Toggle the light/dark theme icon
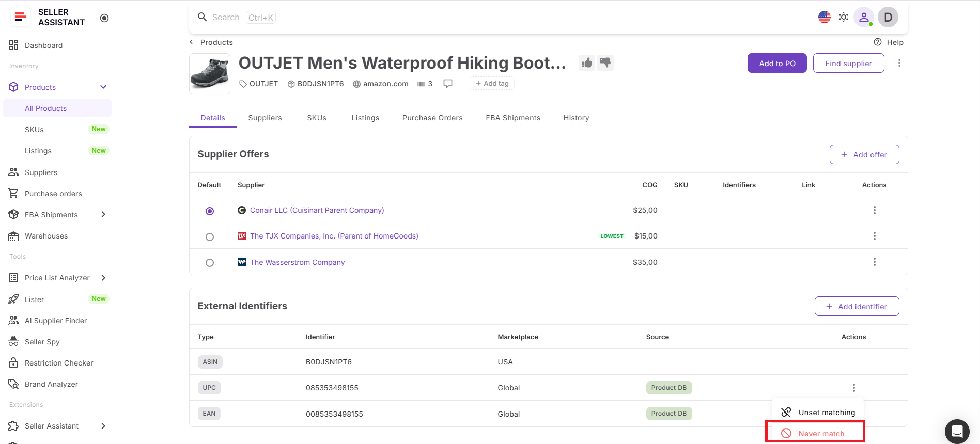 (x=844, y=17)
